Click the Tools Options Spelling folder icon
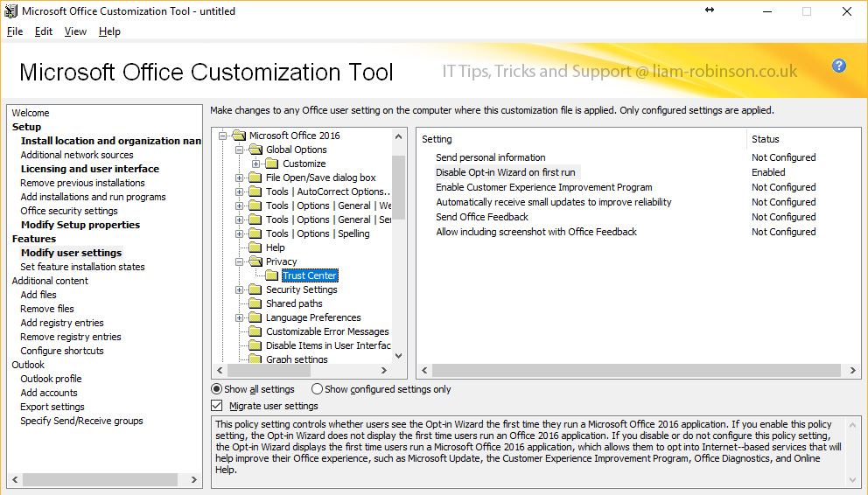 point(255,234)
